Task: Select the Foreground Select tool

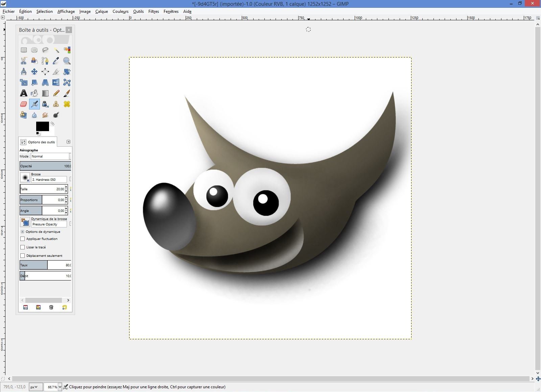Action: pyautogui.click(x=34, y=61)
